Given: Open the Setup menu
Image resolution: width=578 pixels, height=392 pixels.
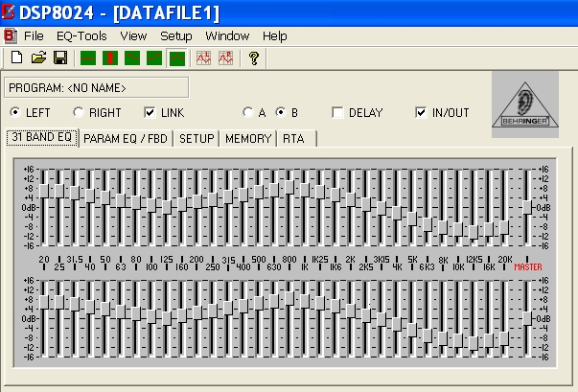Looking at the screenshot, I should (x=175, y=36).
